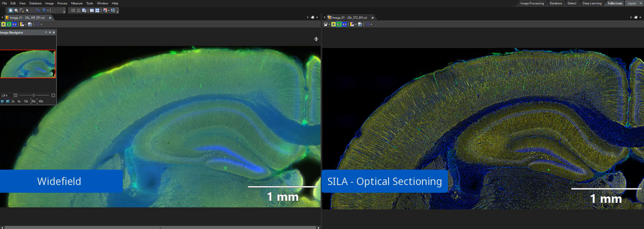Tile document windows in grid layout

pos(97,10)
